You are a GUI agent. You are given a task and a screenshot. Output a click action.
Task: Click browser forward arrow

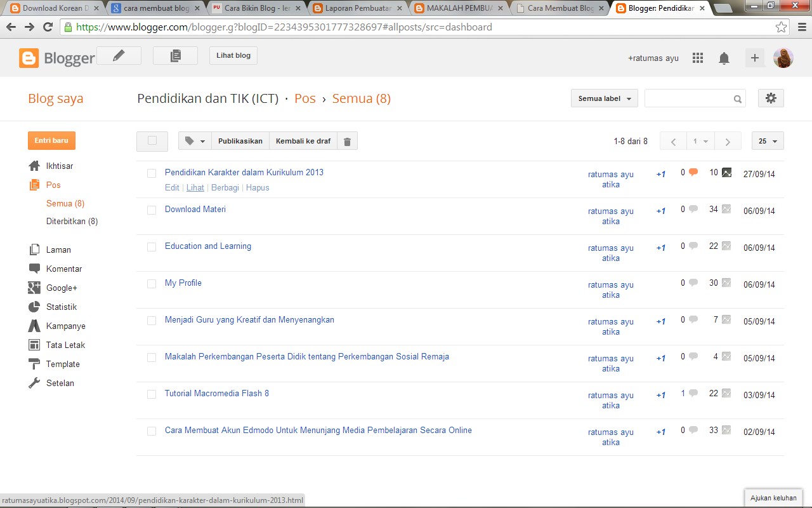tap(29, 27)
